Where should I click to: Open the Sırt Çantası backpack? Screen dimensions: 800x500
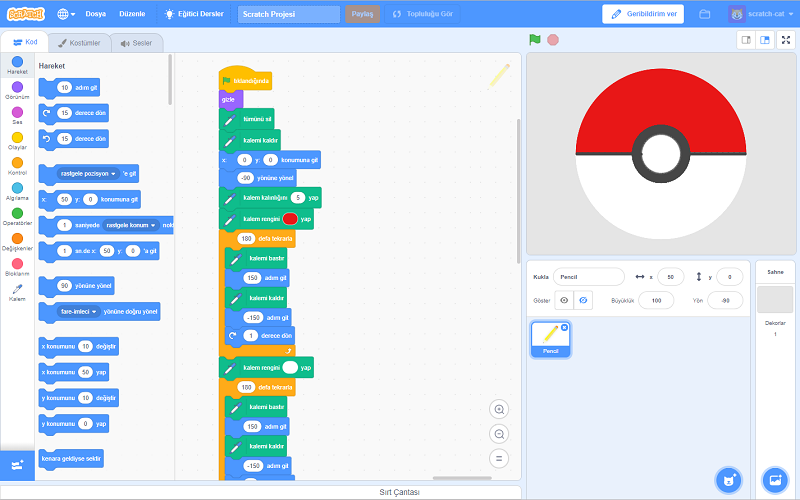399,492
